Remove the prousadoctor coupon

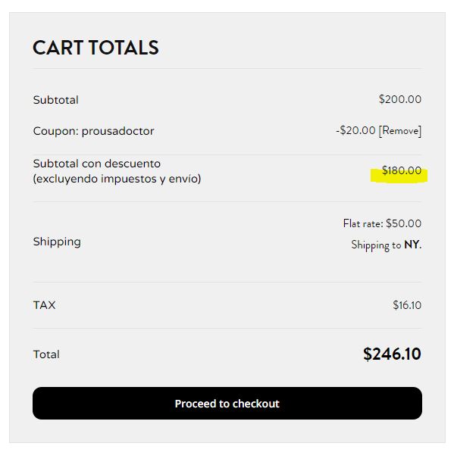(x=399, y=131)
